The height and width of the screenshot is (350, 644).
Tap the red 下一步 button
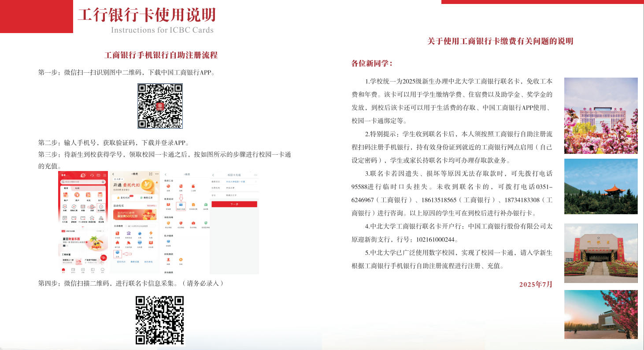point(234,204)
